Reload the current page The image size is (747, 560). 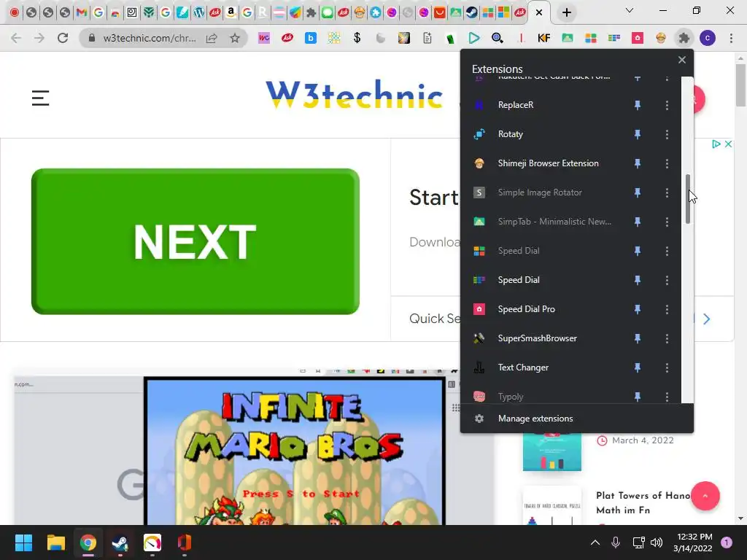[x=63, y=38]
